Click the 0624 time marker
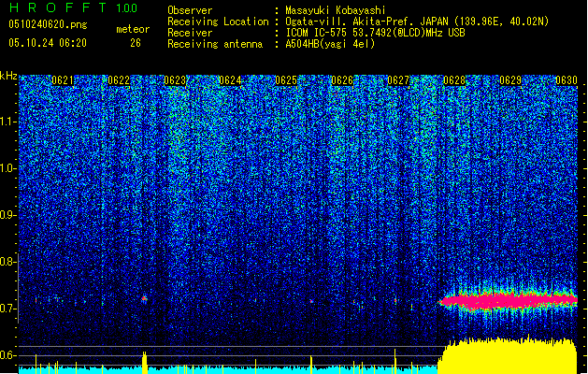588x374 pixels. (230, 80)
